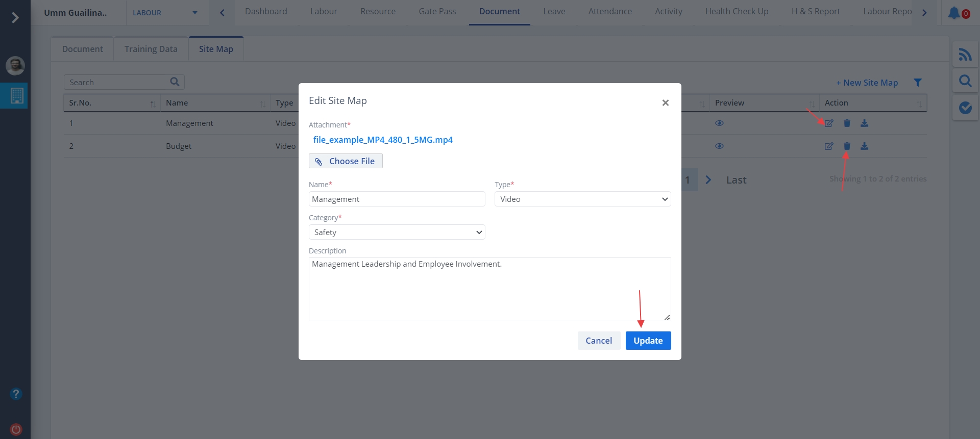Open the Attendance menu tab

(609, 12)
